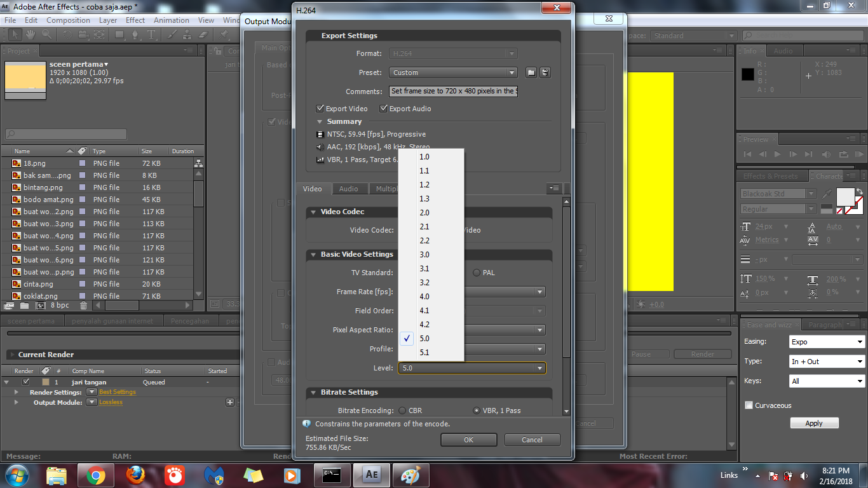Toggle render checkbox for jari tangan
868x488 pixels.
point(26,382)
